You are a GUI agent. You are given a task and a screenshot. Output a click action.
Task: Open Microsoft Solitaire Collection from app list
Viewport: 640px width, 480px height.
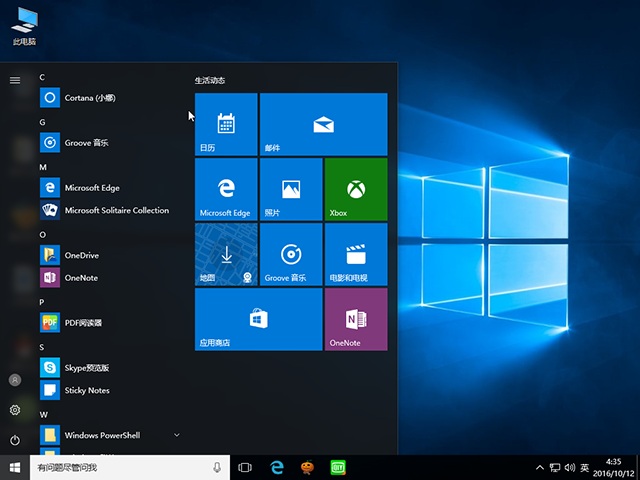tap(116, 211)
